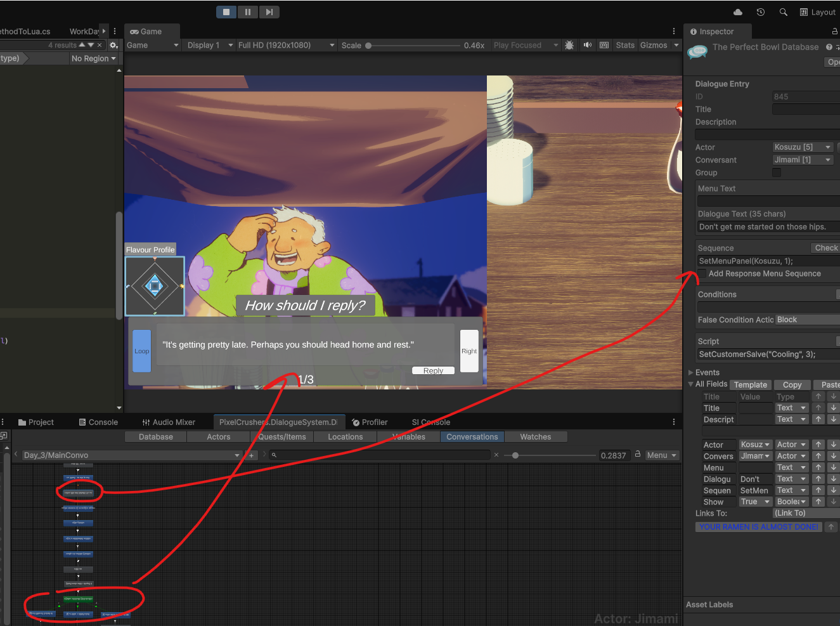Open the (Link To) dropdown
840x626 pixels.
click(x=806, y=513)
